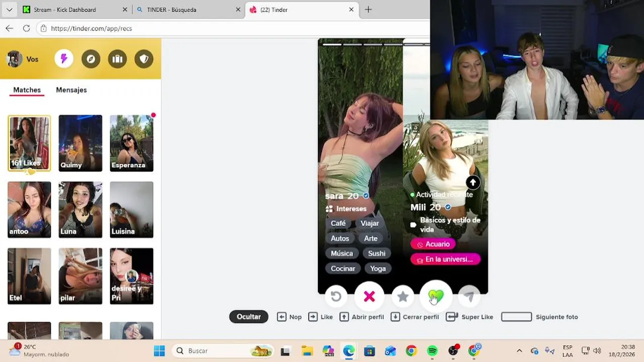This screenshot has height=362, width=644.
Task: Reload the page in the browser
Action: 26,28
